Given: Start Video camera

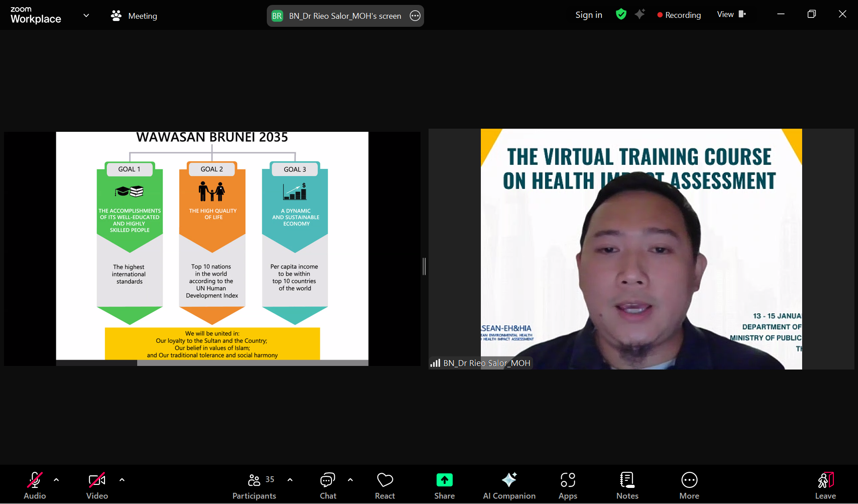Looking at the screenshot, I should (x=97, y=485).
